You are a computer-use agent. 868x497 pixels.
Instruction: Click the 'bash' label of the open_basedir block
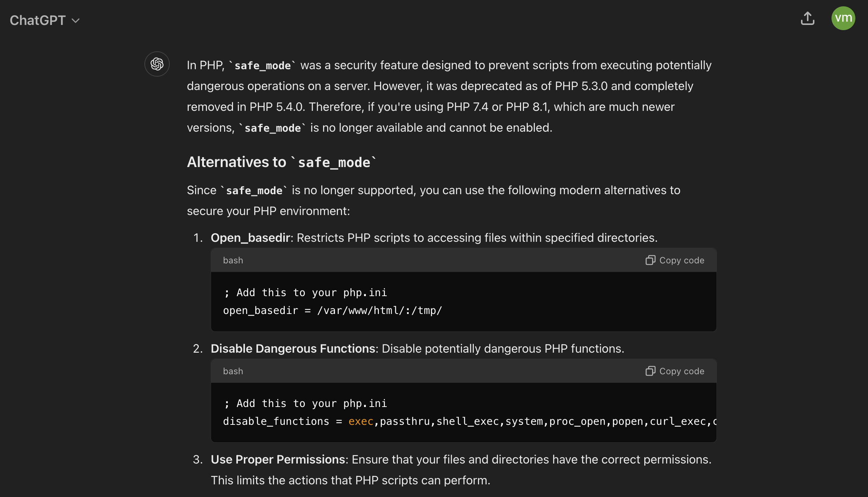click(x=233, y=260)
